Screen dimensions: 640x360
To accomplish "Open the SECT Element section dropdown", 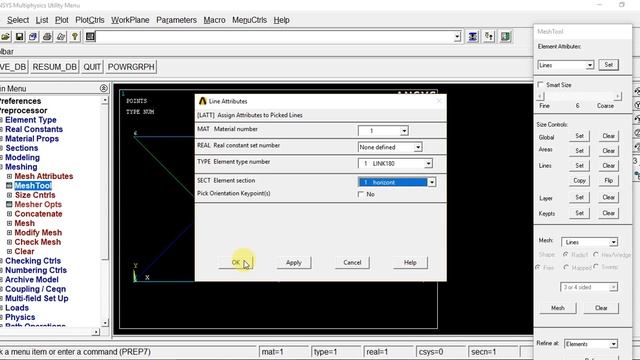I will pyautogui.click(x=431, y=182).
